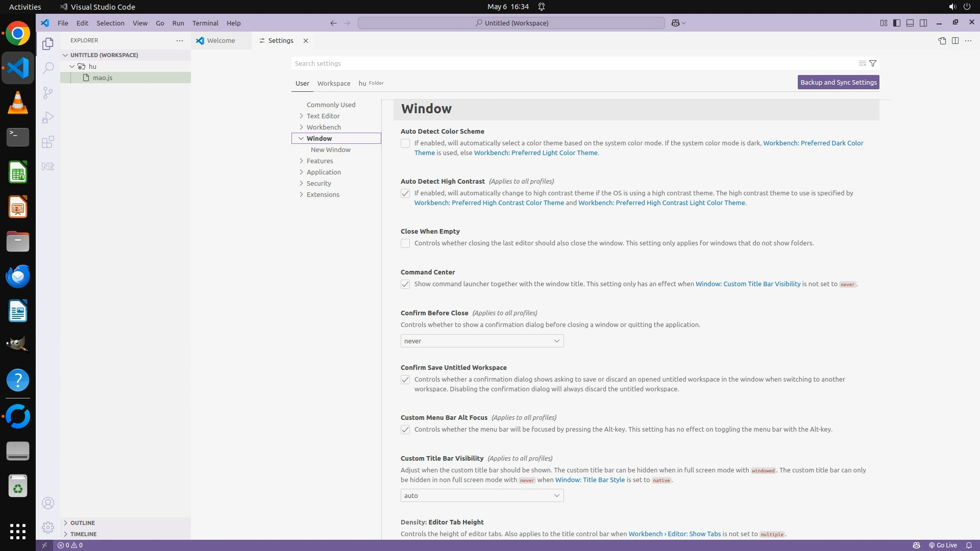Open the Terminal menu
Screen dimensions: 980x551
205,23
